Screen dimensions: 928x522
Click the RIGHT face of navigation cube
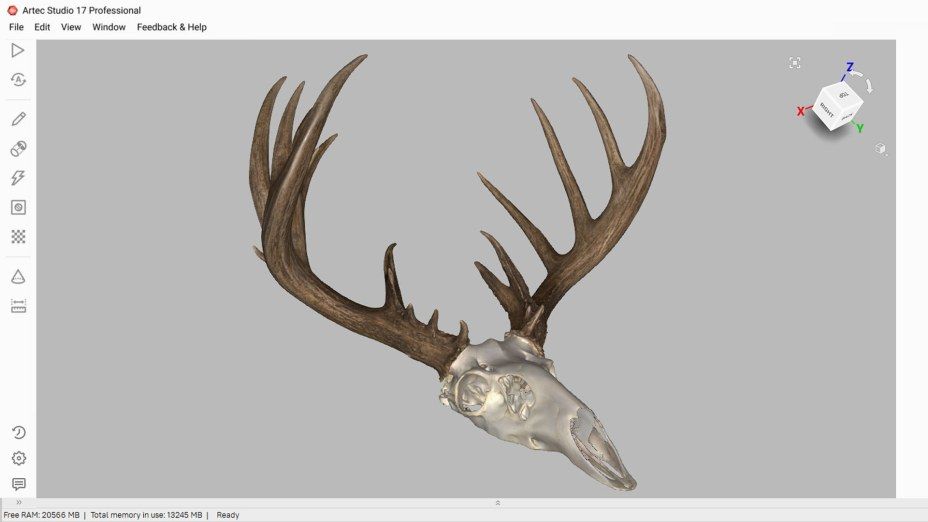[x=827, y=108]
